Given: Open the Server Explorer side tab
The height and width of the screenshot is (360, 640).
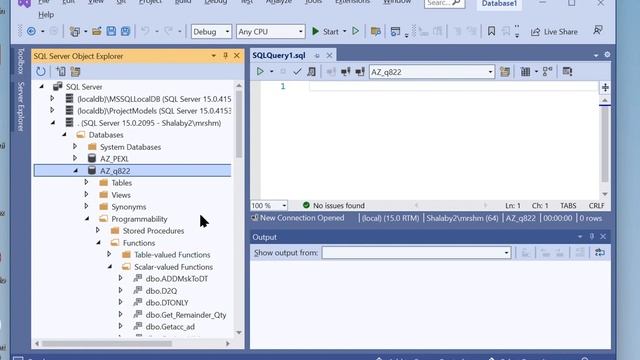Looking at the screenshot, I should pos(20,107).
